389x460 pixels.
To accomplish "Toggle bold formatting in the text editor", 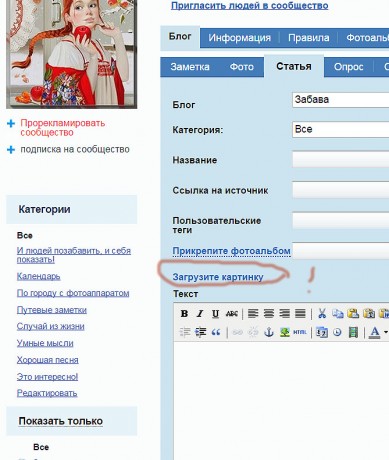I will (184, 314).
